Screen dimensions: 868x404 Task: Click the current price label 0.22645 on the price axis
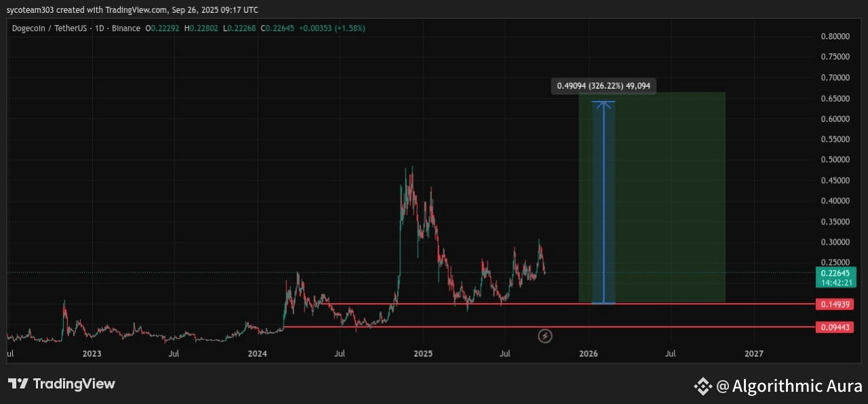835,273
